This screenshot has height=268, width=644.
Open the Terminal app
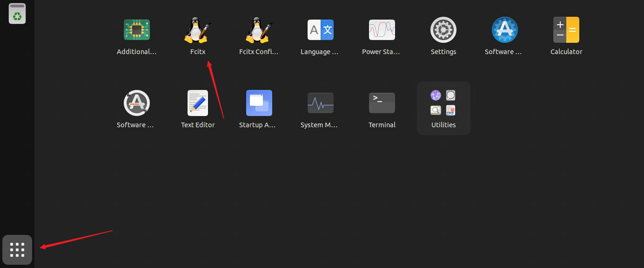pyautogui.click(x=382, y=103)
